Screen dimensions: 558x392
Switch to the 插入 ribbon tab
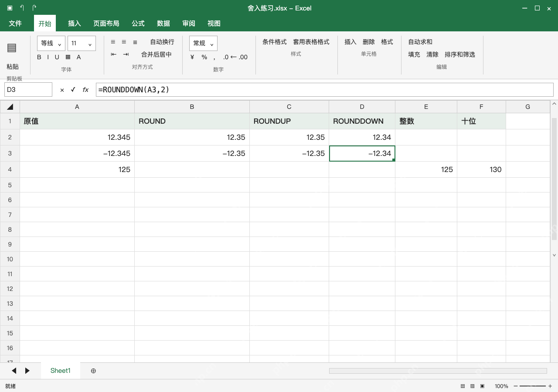point(75,24)
